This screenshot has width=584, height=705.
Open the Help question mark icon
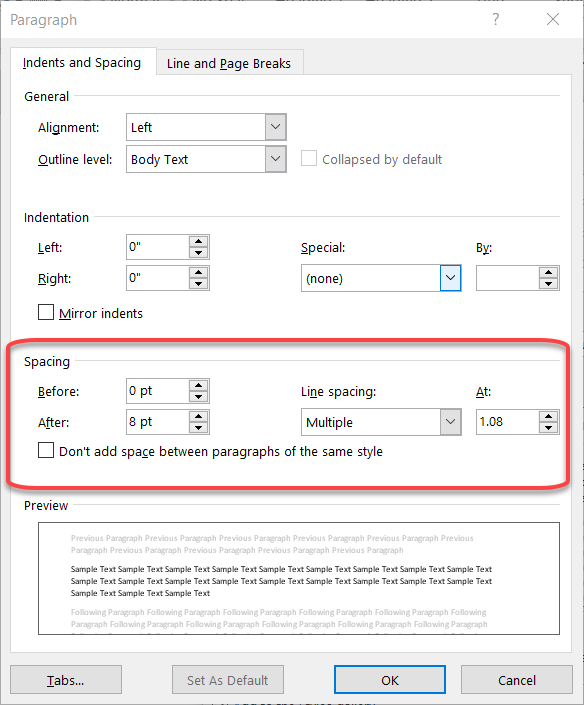coord(495,19)
